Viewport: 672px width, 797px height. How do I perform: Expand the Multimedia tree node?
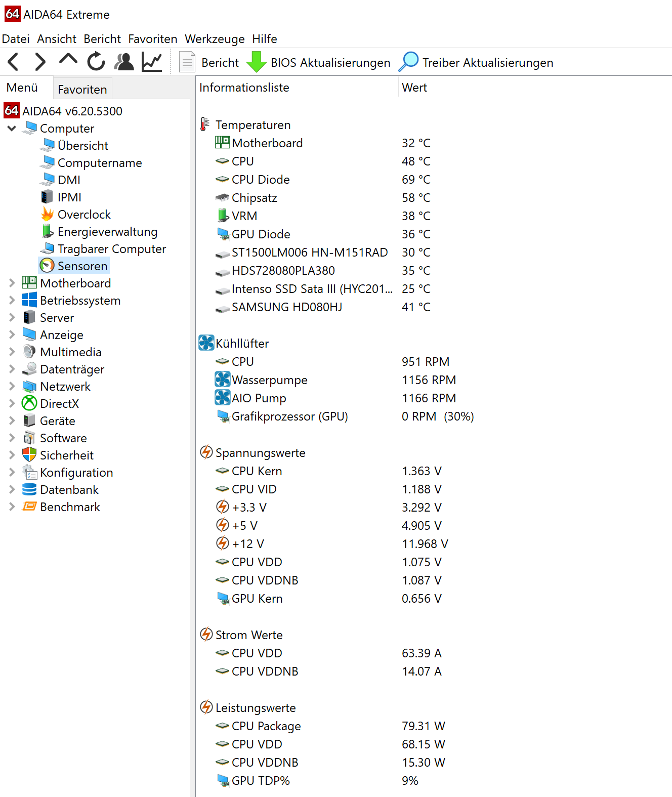[12, 352]
